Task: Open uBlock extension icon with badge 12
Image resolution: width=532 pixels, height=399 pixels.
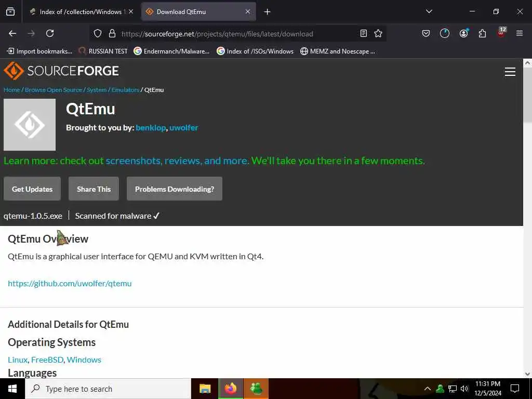Action: (501, 32)
